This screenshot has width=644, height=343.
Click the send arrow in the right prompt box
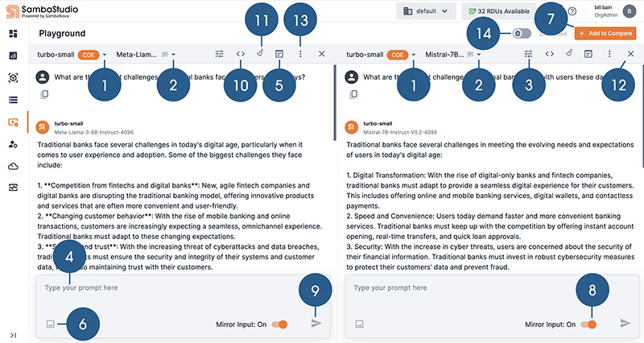pyautogui.click(x=625, y=324)
